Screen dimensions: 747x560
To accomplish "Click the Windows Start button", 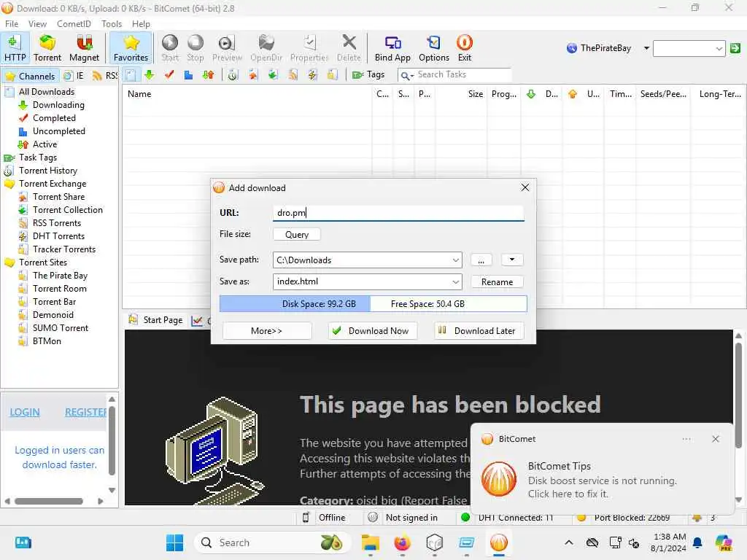I will click(x=174, y=542).
